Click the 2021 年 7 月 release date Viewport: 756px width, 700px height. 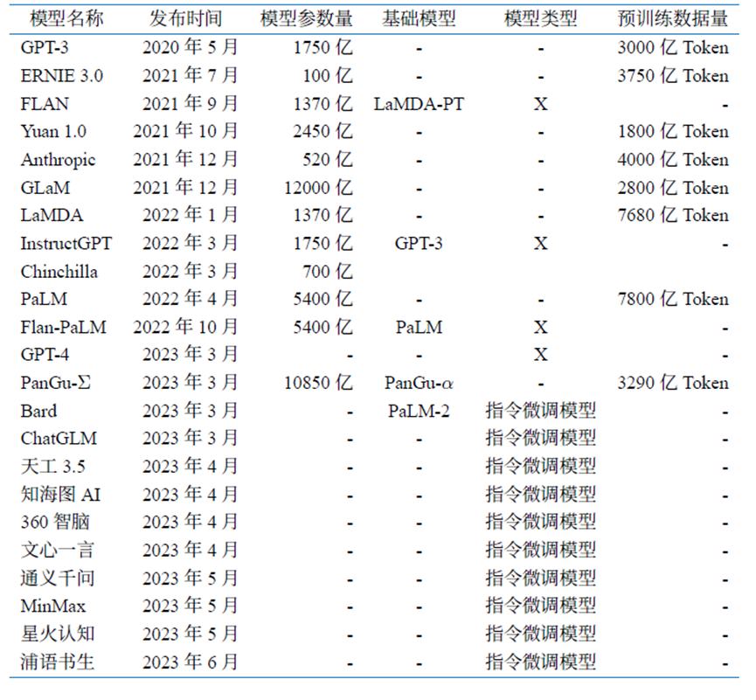191,75
